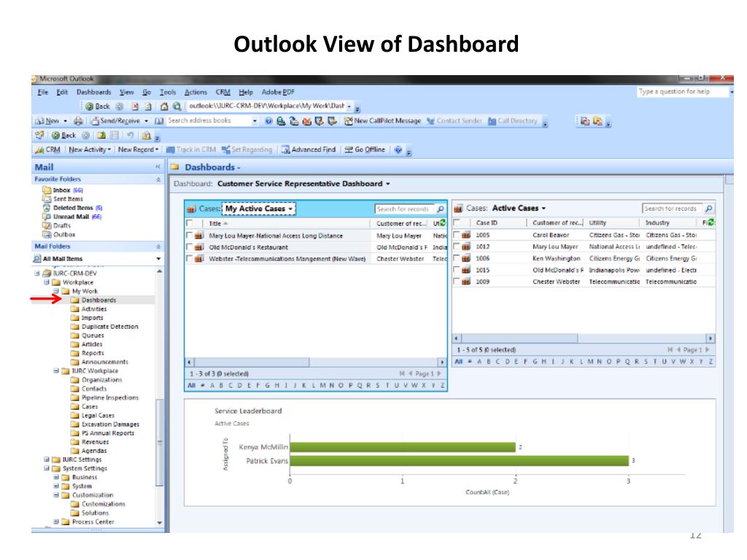Click the Patrick Evans bar in chart
The image size is (747, 560).
click(460, 461)
